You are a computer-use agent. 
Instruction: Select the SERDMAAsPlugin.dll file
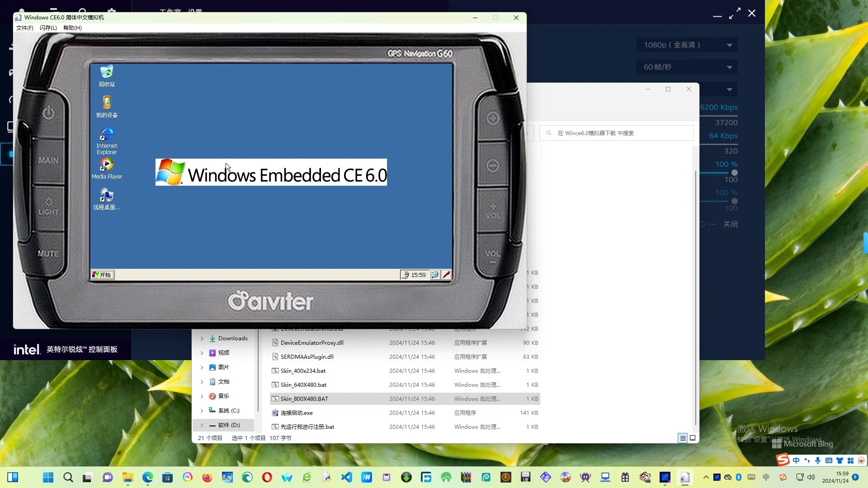click(405, 357)
